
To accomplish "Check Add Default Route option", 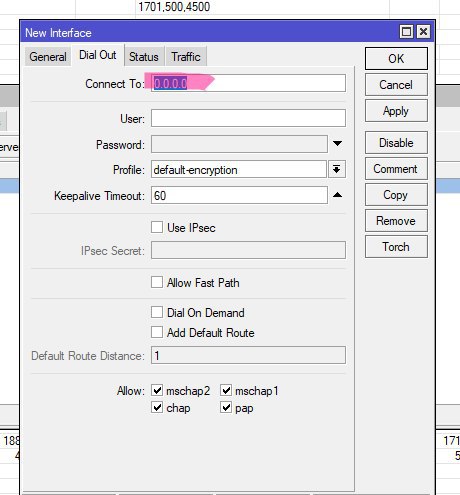I will (x=157, y=332).
